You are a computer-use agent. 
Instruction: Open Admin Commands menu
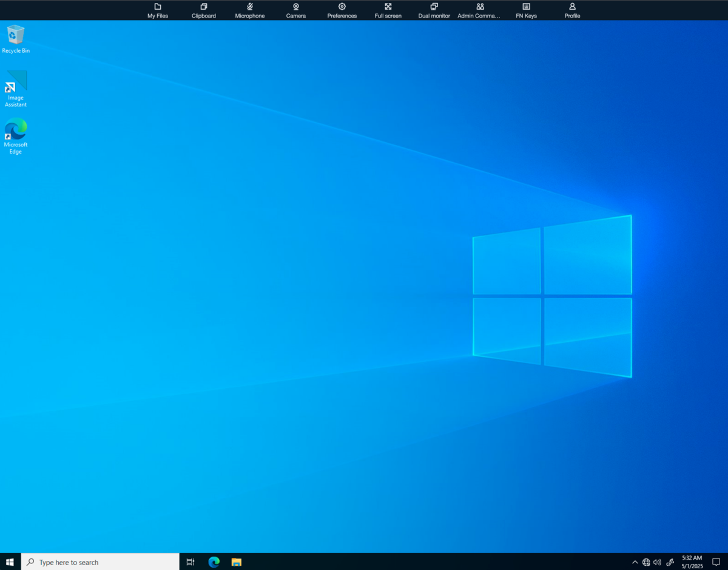480,10
